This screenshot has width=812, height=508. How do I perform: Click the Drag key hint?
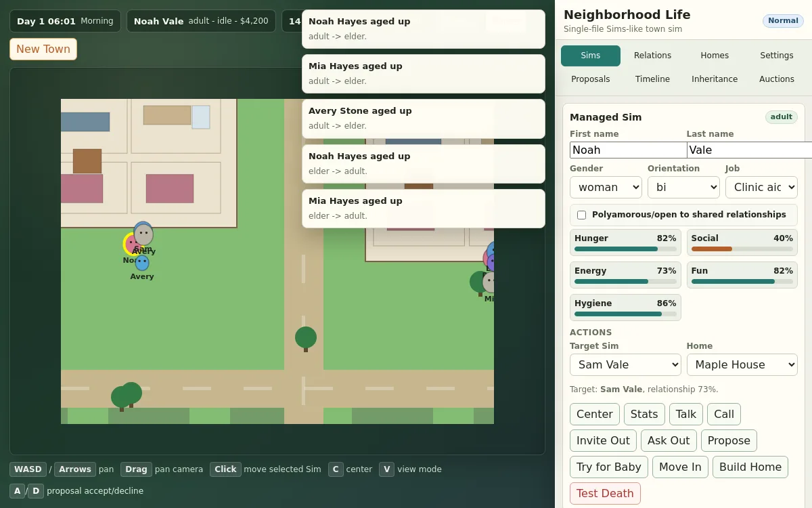[x=136, y=469]
